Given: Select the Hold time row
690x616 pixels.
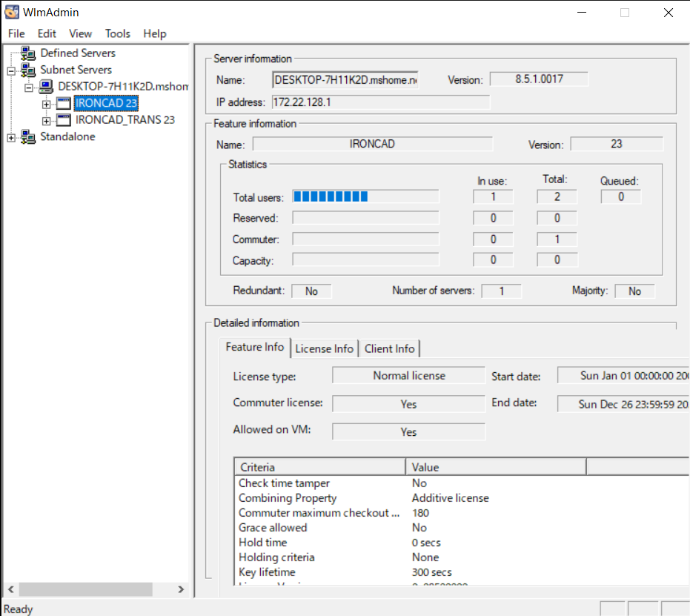Looking at the screenshot, I should [462, 543].
